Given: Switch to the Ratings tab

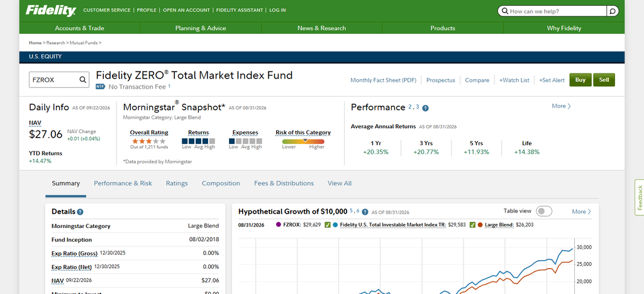Looking at the screenshot, I should [x=177, y=183].
